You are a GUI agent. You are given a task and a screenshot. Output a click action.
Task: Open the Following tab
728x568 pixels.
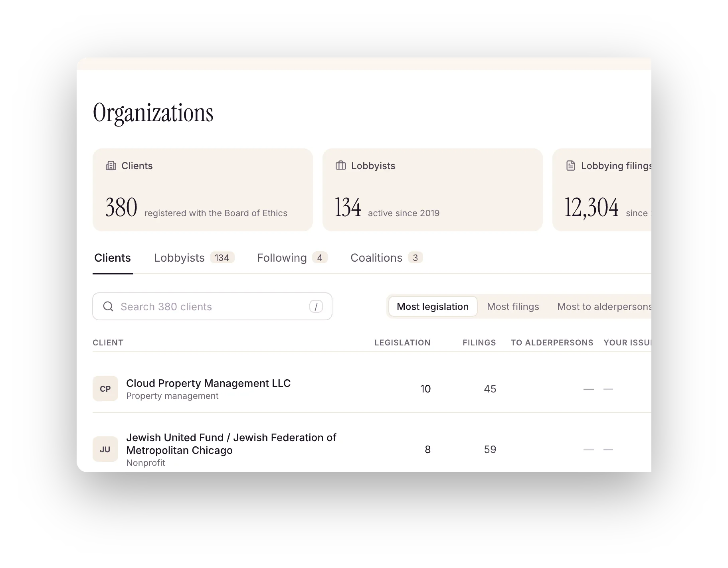[x=292, y=258]
